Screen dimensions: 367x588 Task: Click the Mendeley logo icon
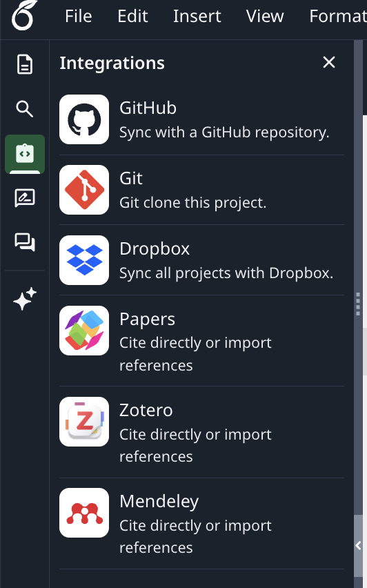[x=84, y=513]
